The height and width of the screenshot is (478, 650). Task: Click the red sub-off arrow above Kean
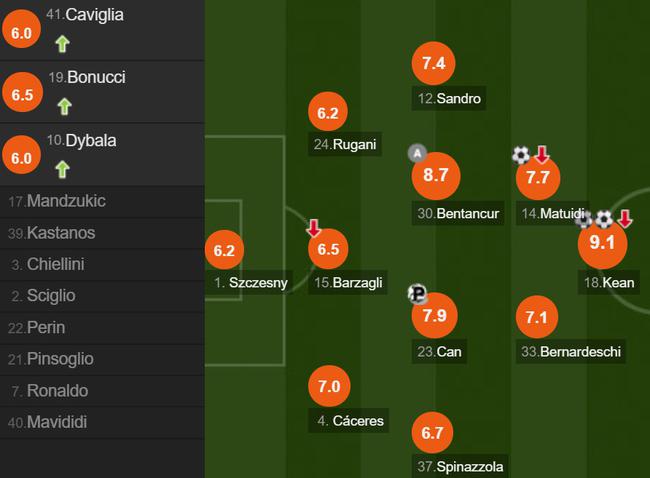pos(625,218)
